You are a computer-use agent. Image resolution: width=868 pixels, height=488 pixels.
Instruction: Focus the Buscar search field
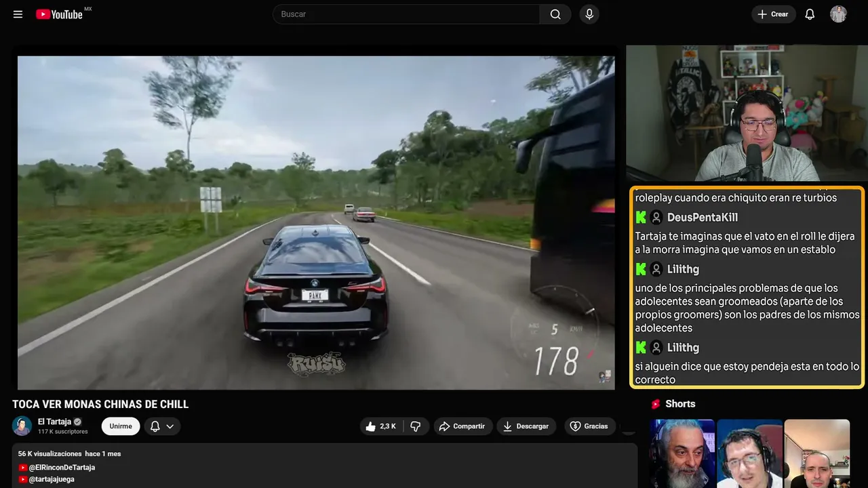pos(406,14)
